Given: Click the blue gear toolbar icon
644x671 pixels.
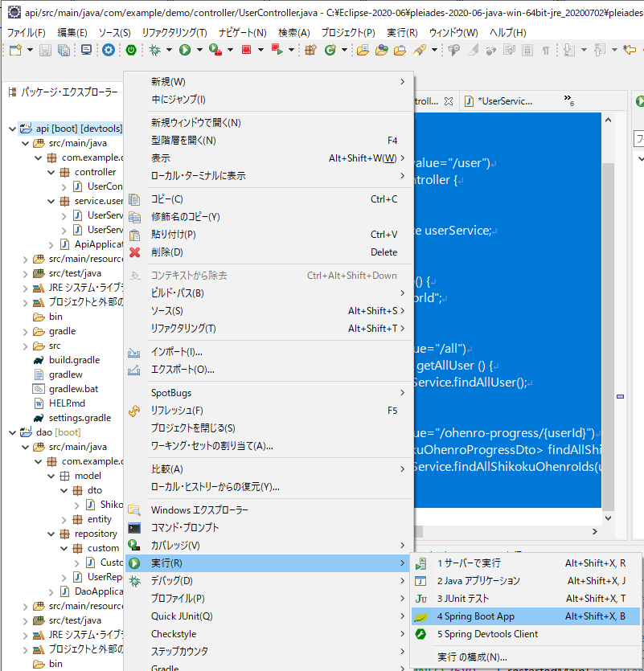Looking at the screenshot, I should [109, 50].
